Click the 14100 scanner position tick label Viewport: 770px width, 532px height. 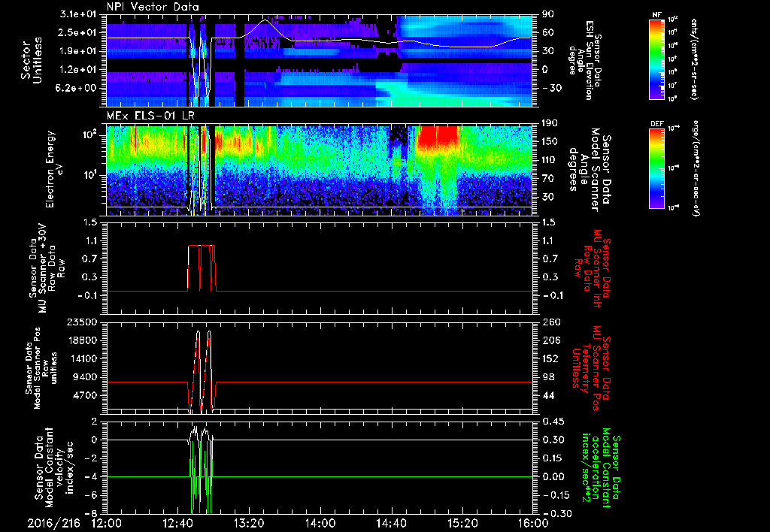click(x=83, y=358)
